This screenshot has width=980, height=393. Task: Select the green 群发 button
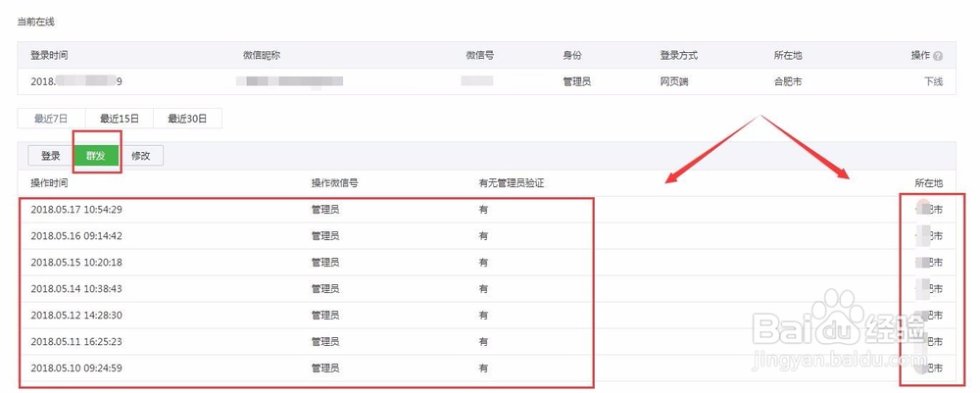pyautogui.click(x=96, y=156)
